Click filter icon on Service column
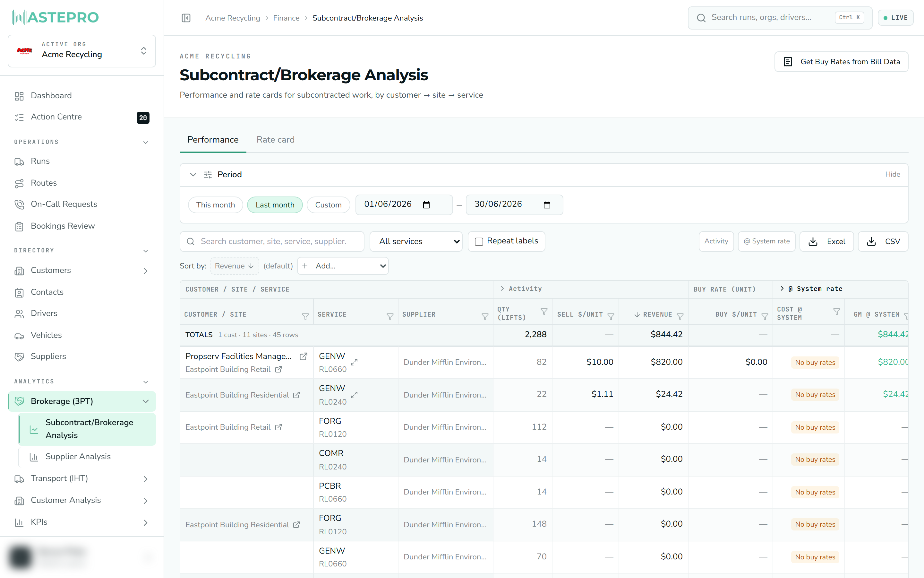The height and width of the screenshot is (578, 924). point(390,317)
